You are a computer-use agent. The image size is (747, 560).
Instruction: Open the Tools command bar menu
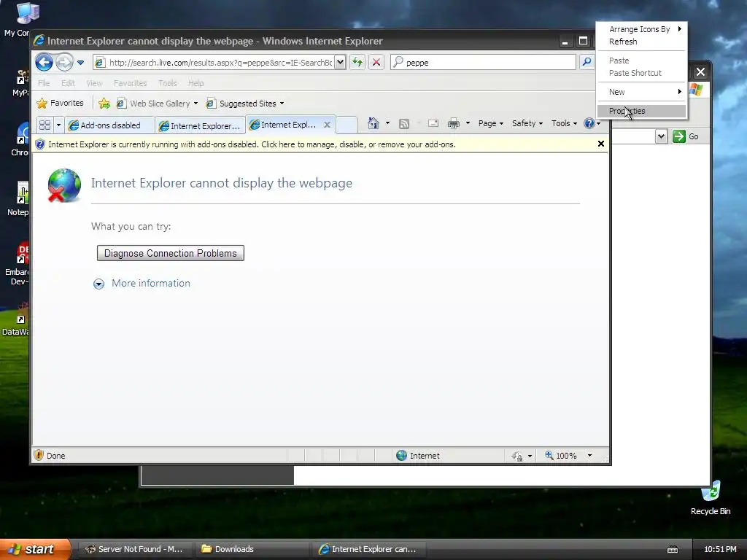click(x=564, y=123)
